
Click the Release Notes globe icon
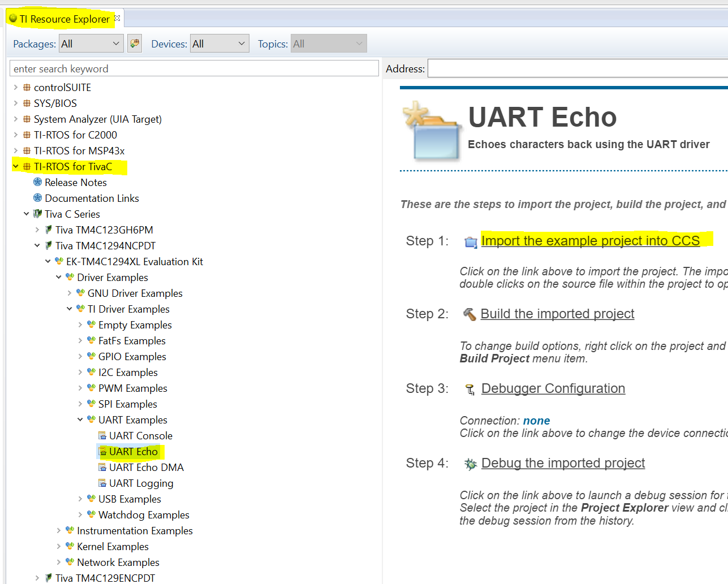pos(37,182)
